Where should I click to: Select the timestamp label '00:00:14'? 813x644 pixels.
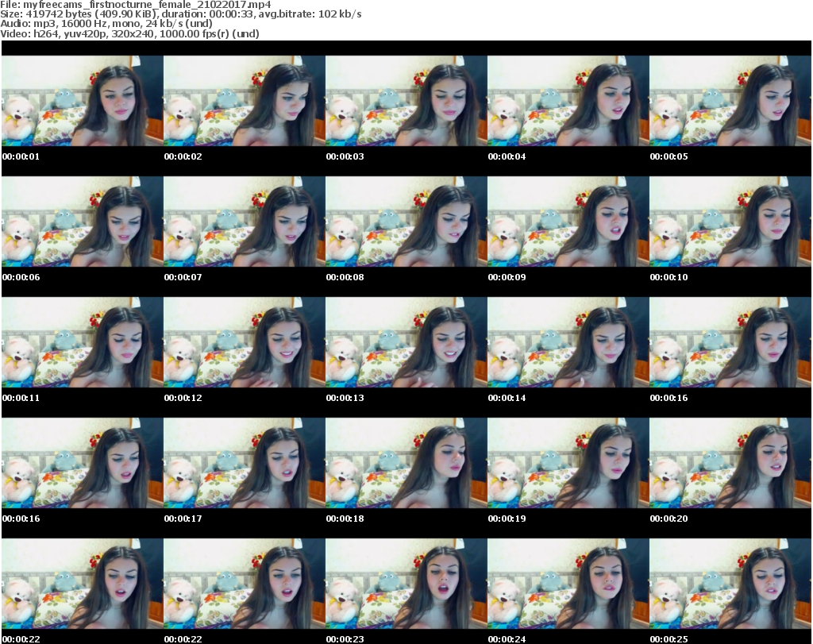(x=507, y=398)
